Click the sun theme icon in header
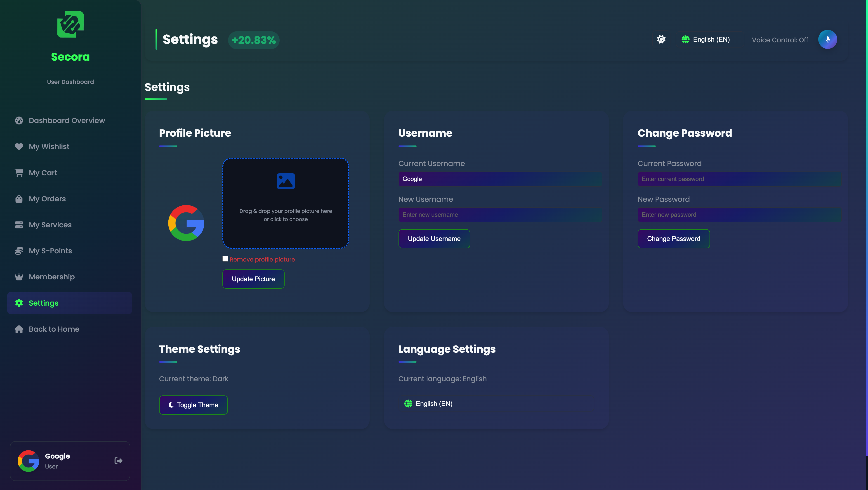This screenshot has width=868, height=490. 661,39
